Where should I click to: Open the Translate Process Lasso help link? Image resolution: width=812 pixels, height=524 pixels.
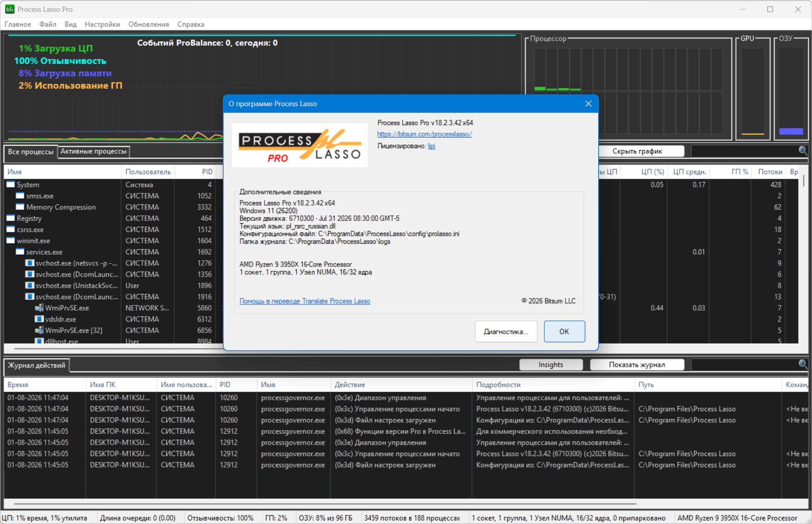click(305, 301)
